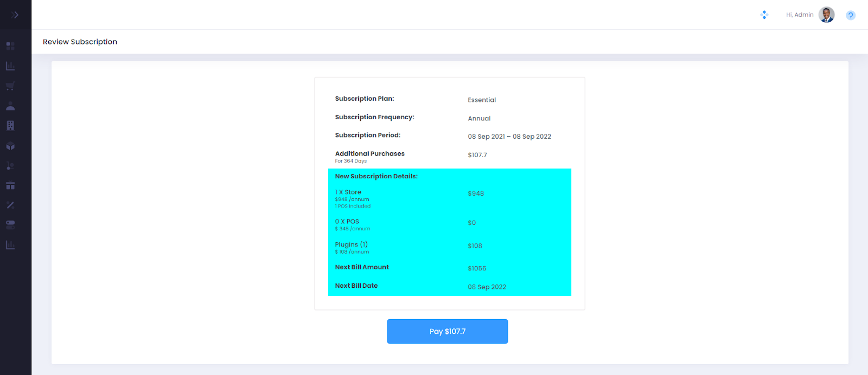Click the 'Hi, Admin' greeting text
Viewport: 868px width, 375px height.
tap(800, 15)
